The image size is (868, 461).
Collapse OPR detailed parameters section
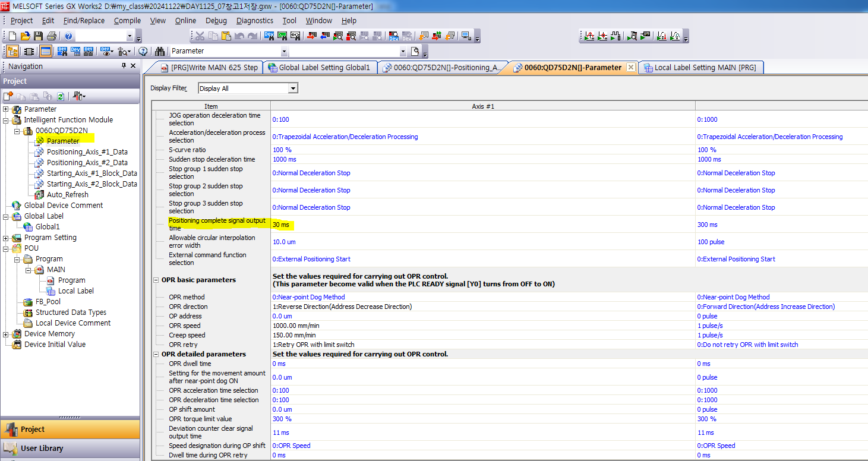[x=156, y=354]
